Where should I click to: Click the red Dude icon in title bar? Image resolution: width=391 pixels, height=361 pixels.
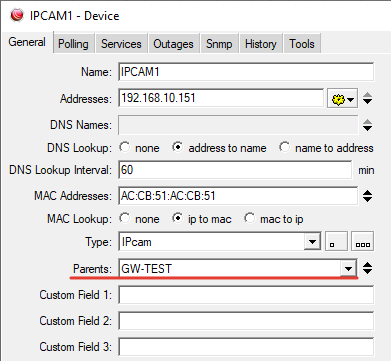coord(17,15)
